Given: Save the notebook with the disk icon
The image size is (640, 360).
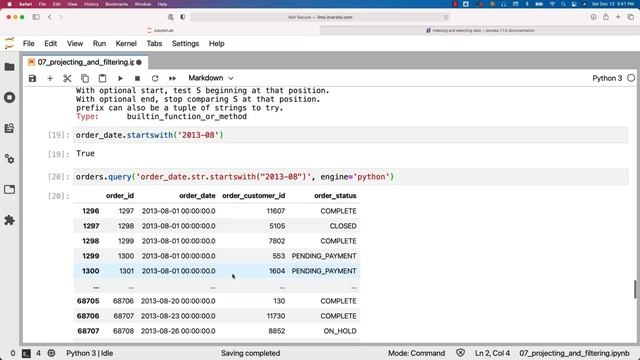Looking at the screenshot, I should point(32,78).
